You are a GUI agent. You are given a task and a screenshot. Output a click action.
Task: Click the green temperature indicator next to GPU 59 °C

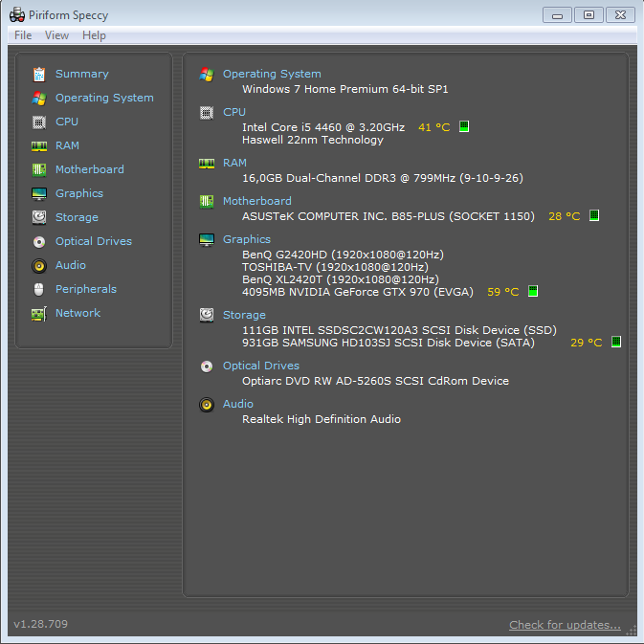click(533, 291)
